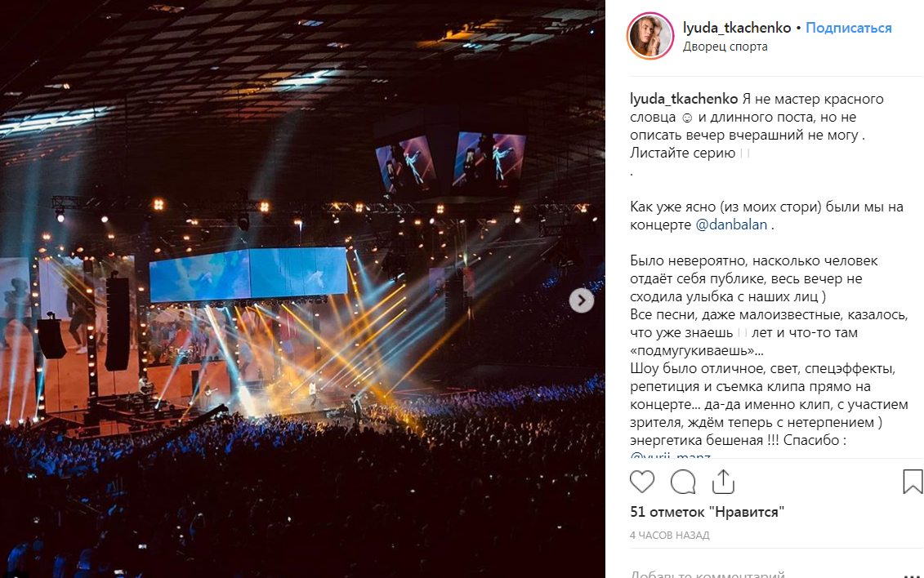Click the blue stage screen in the photo

pyautogui.click(x=248, y=274)
